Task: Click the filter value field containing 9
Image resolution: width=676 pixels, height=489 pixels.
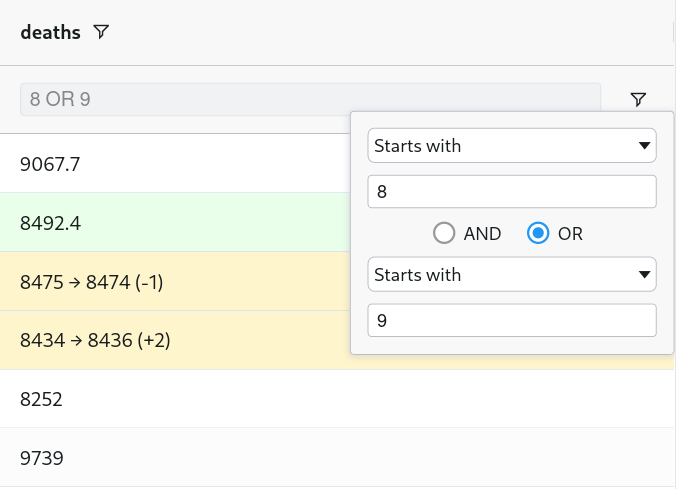Action: [x=512, y=320]
